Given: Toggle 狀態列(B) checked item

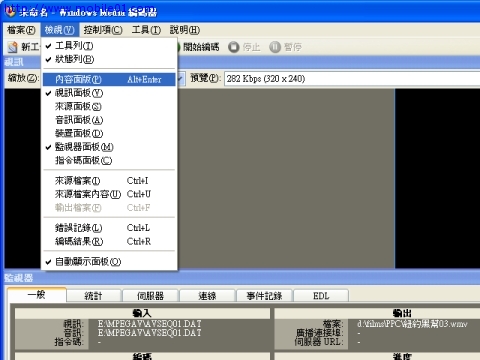Looking at the screenshot, I should (109, 59).
